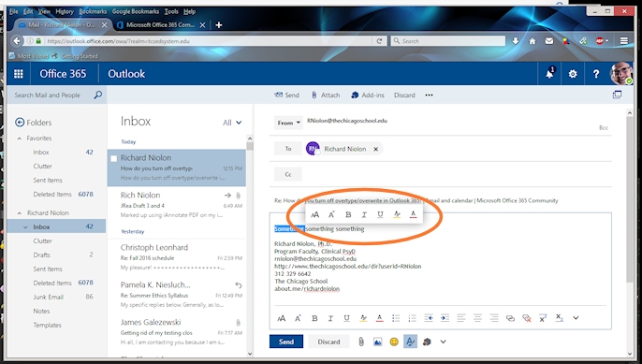Center the text
The image size is (642, 364).
click(x=478, y=318)
